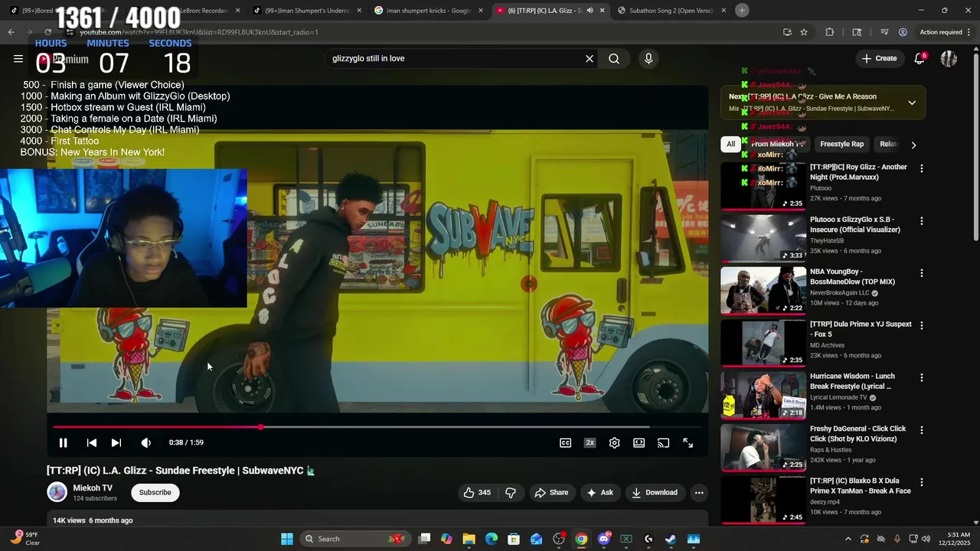Pause the video with the pause button

tap(64, 442)
